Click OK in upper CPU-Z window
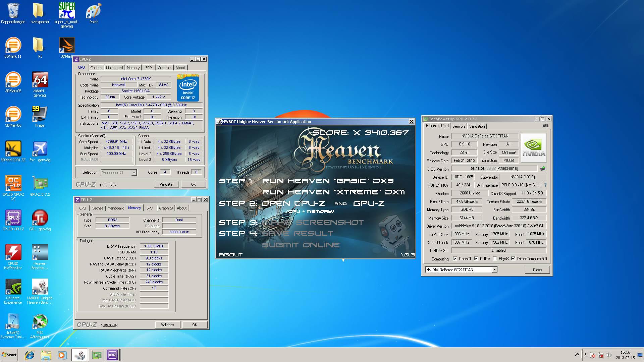 193,184
